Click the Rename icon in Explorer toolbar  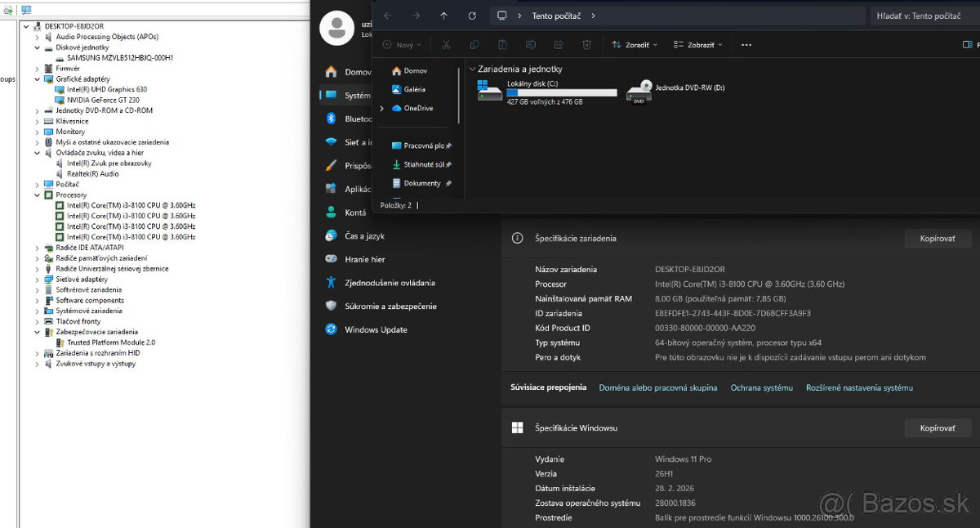pos(531,45)
